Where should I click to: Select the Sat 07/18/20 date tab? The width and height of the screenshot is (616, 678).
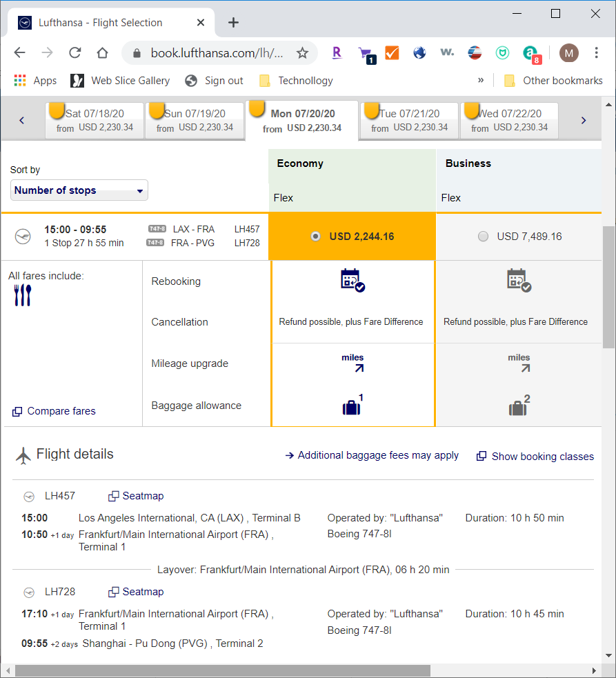click(95, 120)
